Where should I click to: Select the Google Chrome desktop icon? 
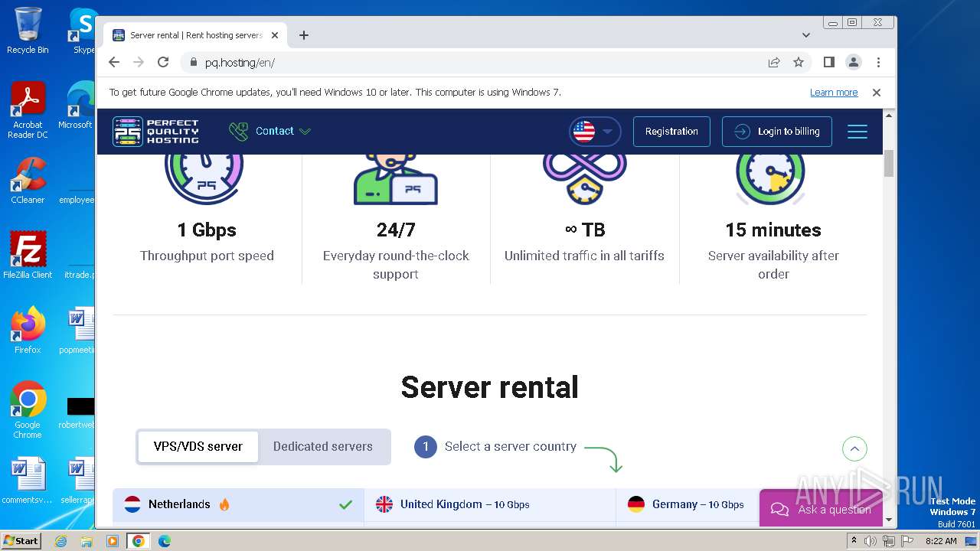point(28,410)
